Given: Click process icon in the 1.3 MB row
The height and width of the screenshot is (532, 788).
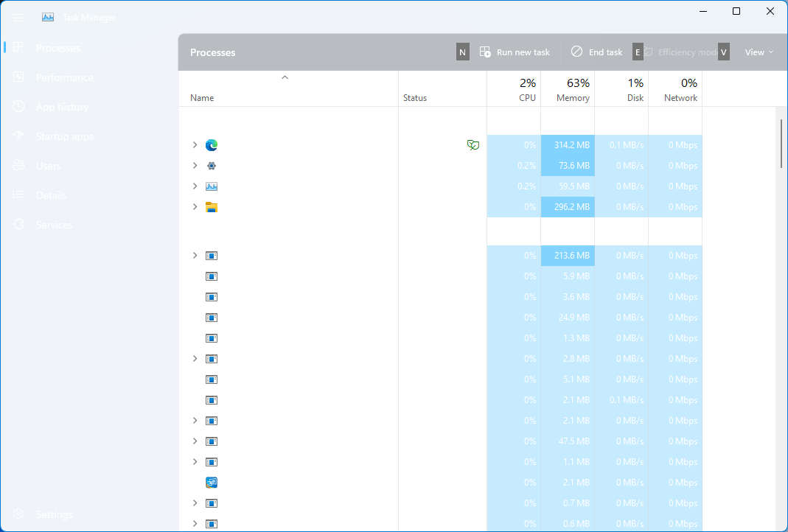Looking at the screenshot, I should click(x=212, y=338).
